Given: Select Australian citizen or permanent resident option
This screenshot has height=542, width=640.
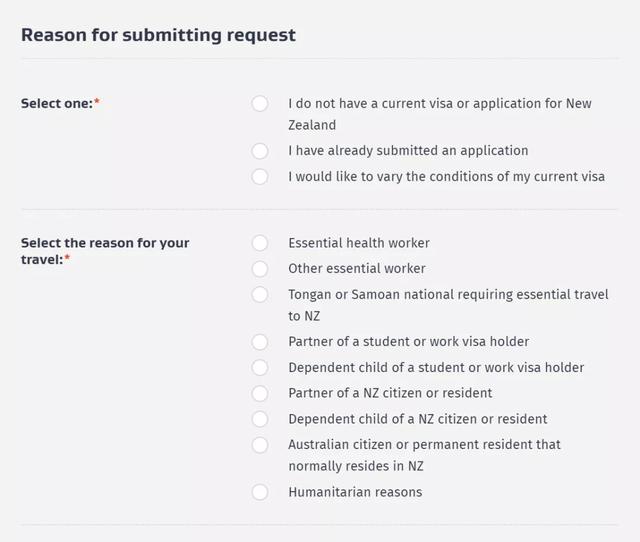Looking at the screenshot, I should 260,445.
